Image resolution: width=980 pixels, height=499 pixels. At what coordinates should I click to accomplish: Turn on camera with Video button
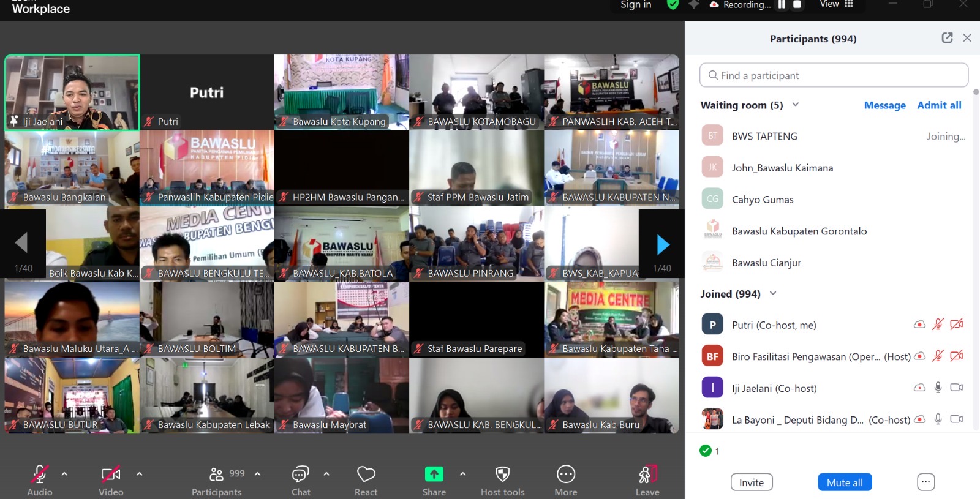coord(111,475)
